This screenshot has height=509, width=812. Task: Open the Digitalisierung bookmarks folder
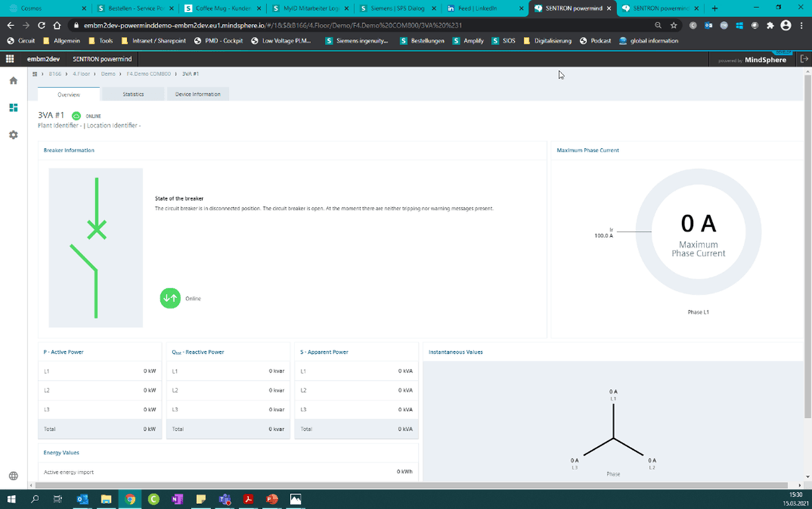(x=548, y=41)
